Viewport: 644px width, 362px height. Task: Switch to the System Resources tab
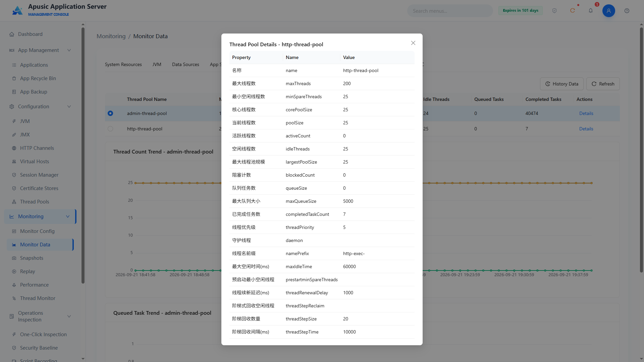[123, 64]
